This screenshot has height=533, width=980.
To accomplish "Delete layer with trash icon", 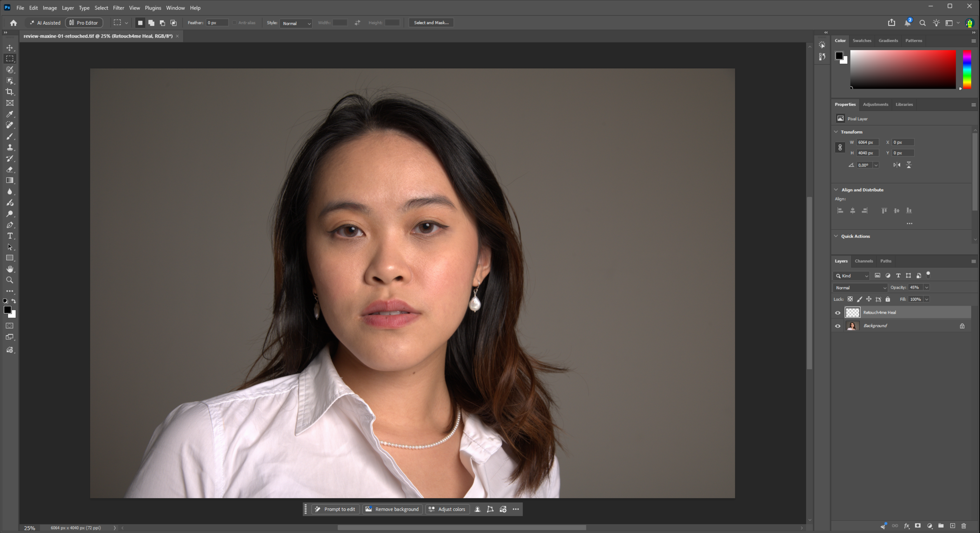I will pos(964,526).
